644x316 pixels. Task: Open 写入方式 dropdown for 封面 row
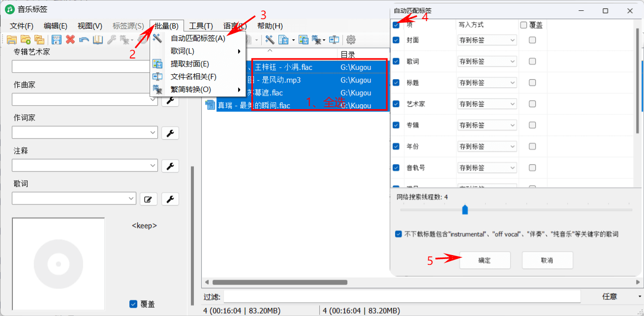pyautogui.click(x=487, y=40)
